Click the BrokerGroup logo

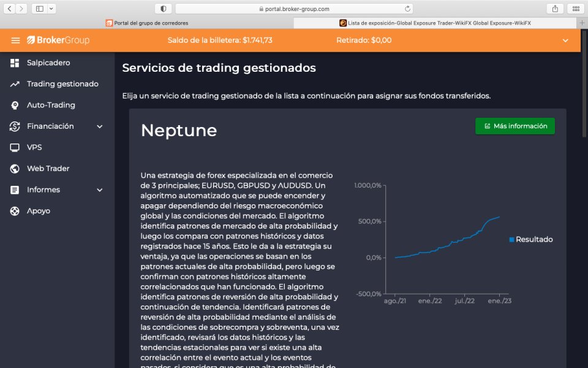(x=58, y=40)
